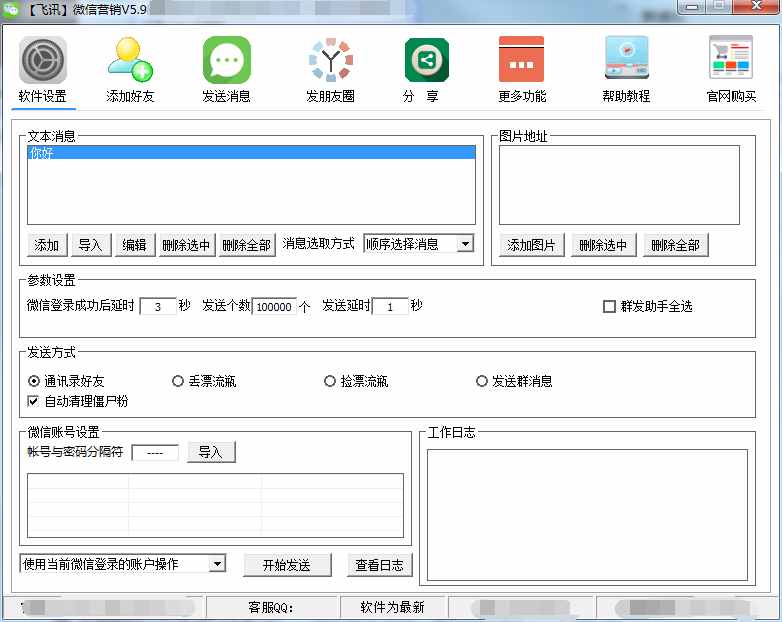Viewport: 782px width, 622px height.
Task: Close the window with X button
Action: pyautogui.click(x=756, y=6)
